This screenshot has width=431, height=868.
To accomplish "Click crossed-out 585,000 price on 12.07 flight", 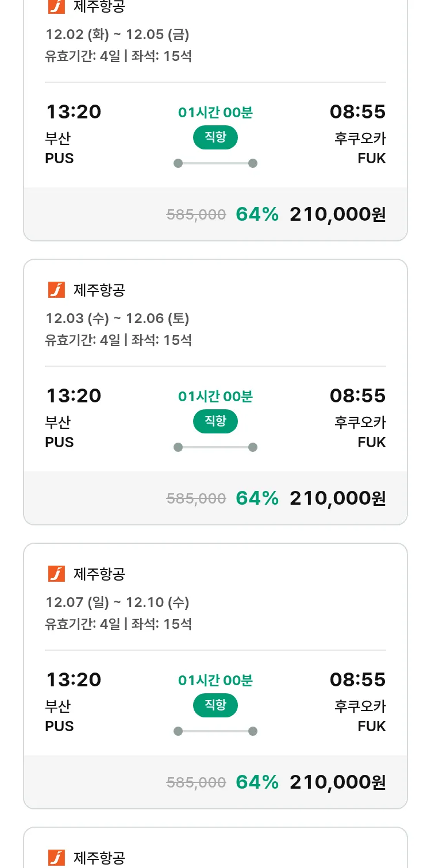I will click(x=196, y=782).
